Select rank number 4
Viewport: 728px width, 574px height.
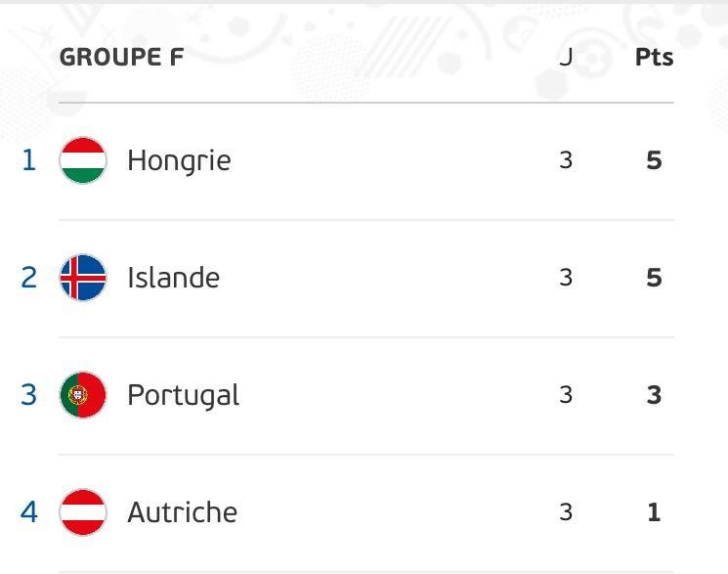point(28,512)
